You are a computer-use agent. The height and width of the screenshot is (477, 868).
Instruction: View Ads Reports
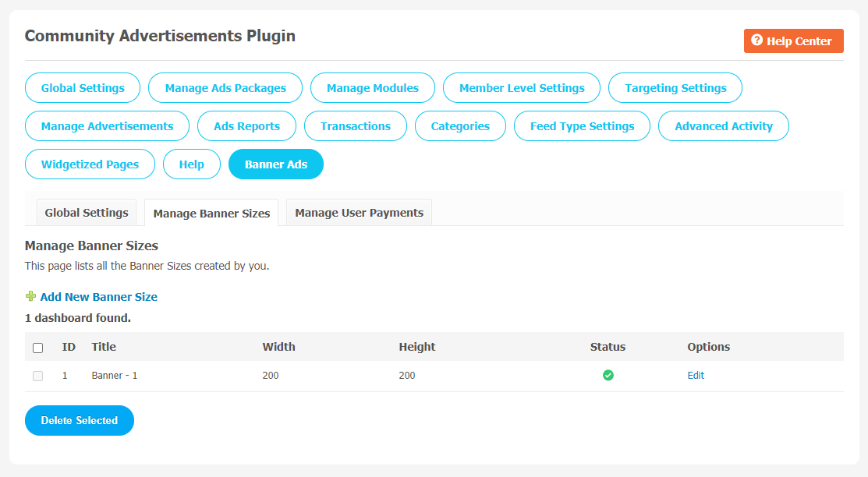click(247, 126)
